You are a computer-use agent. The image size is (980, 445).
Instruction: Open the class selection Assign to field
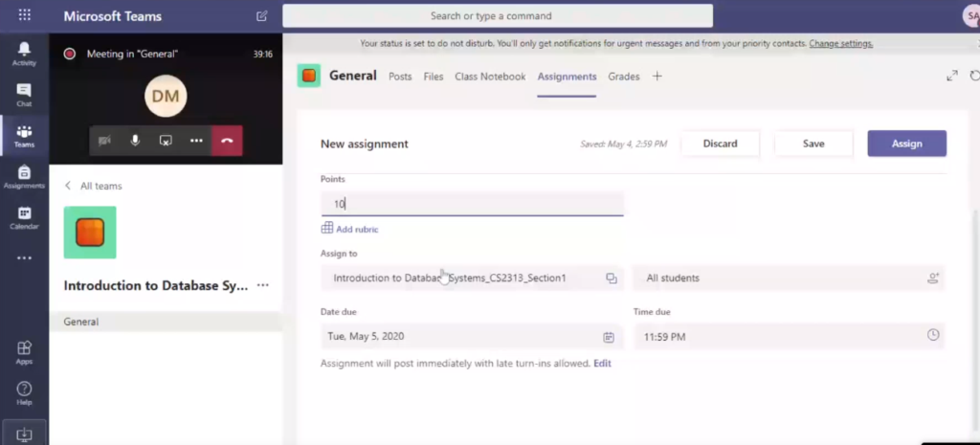(473, 278)
